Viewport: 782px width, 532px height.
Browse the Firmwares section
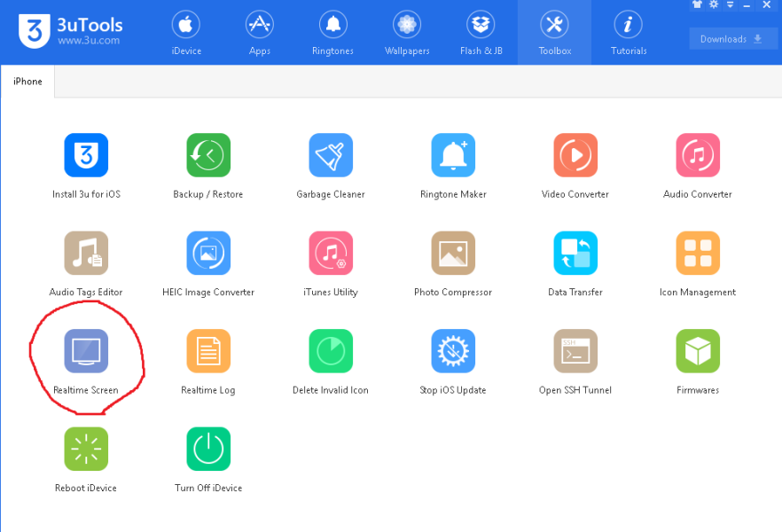698,350
